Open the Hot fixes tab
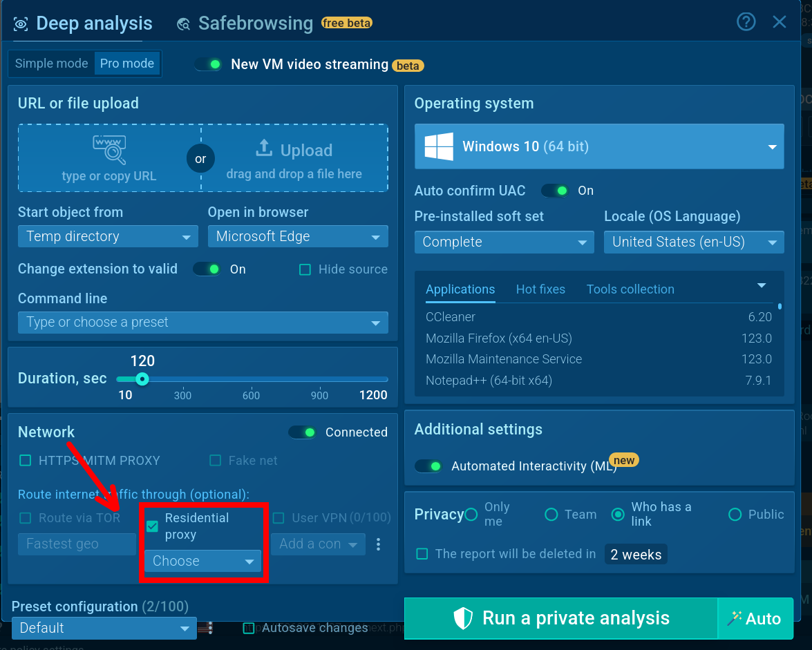Viewport: 812px width, 650px height. (540, 289)
